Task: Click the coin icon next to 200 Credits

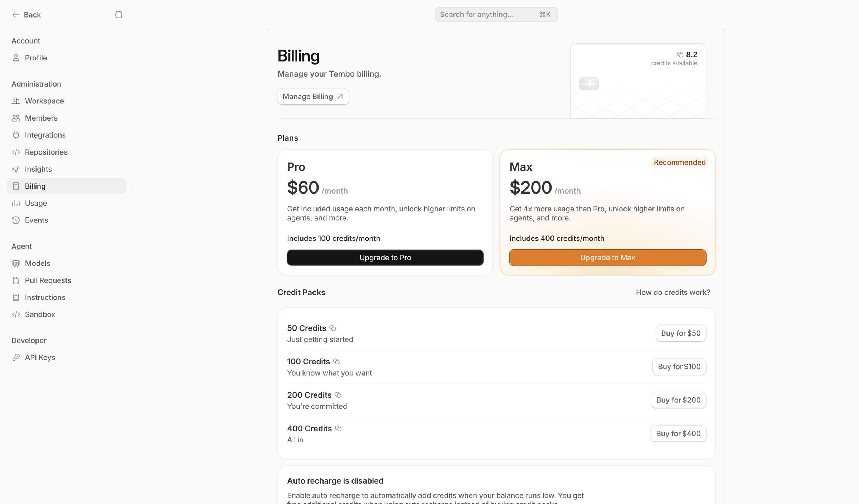Action: (x=338, y=395)
